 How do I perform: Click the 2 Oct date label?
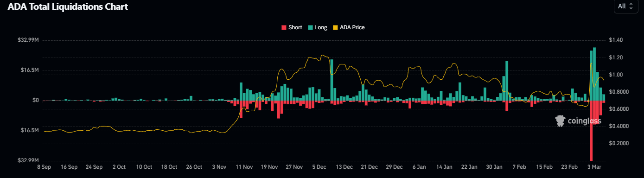[x=119, y=166]
